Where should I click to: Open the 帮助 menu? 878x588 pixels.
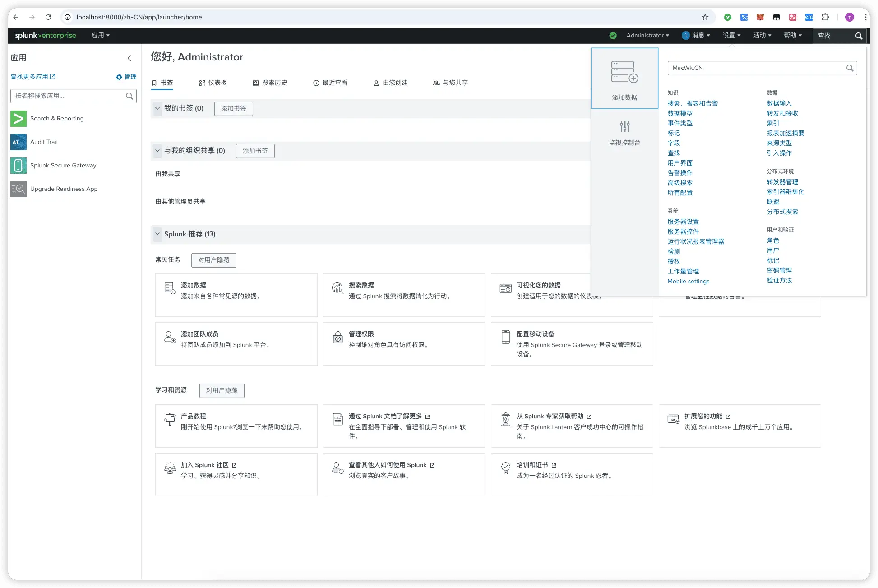pos(793,36)
